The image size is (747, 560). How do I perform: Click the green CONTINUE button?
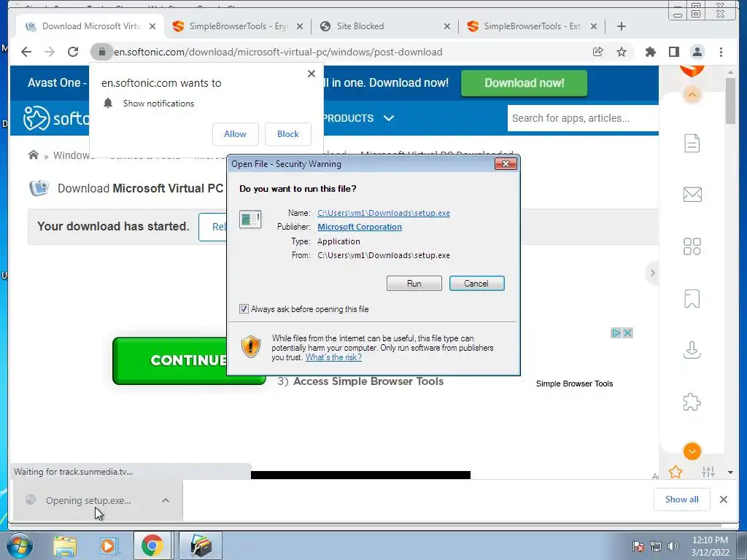point(189,360)
